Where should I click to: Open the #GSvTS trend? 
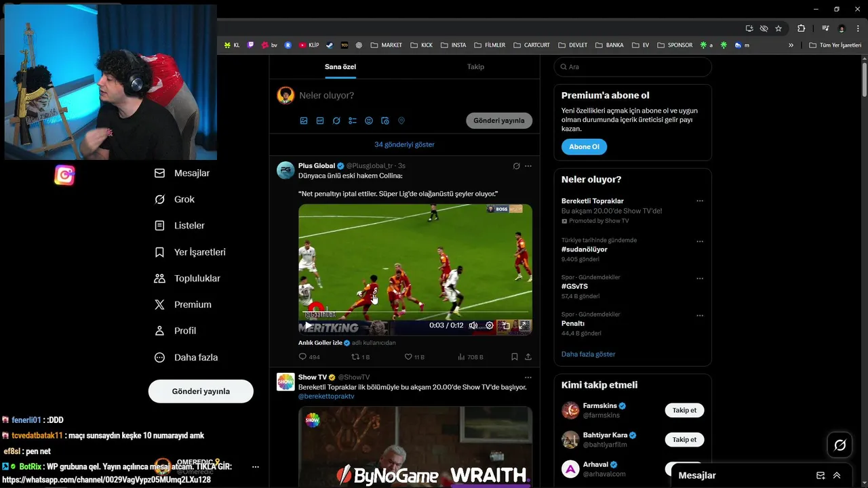574,287
